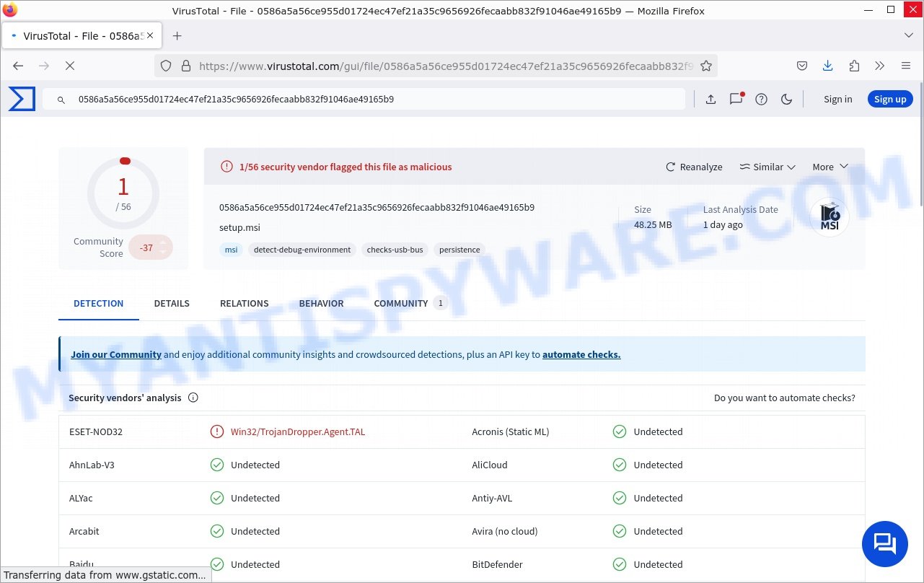Click the file SHA-256 hash text

377,207
